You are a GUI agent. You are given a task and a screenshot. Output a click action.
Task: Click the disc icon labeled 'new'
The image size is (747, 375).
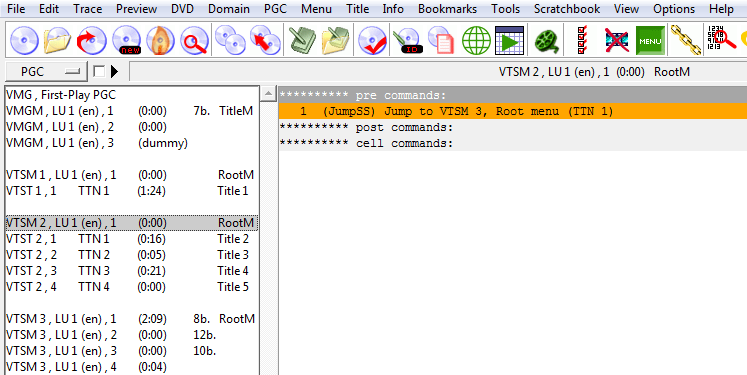click(x=126, y=41)
